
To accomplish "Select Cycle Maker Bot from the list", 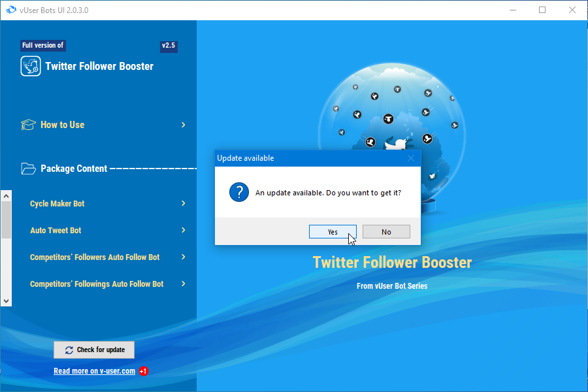I will pos(57,203).
